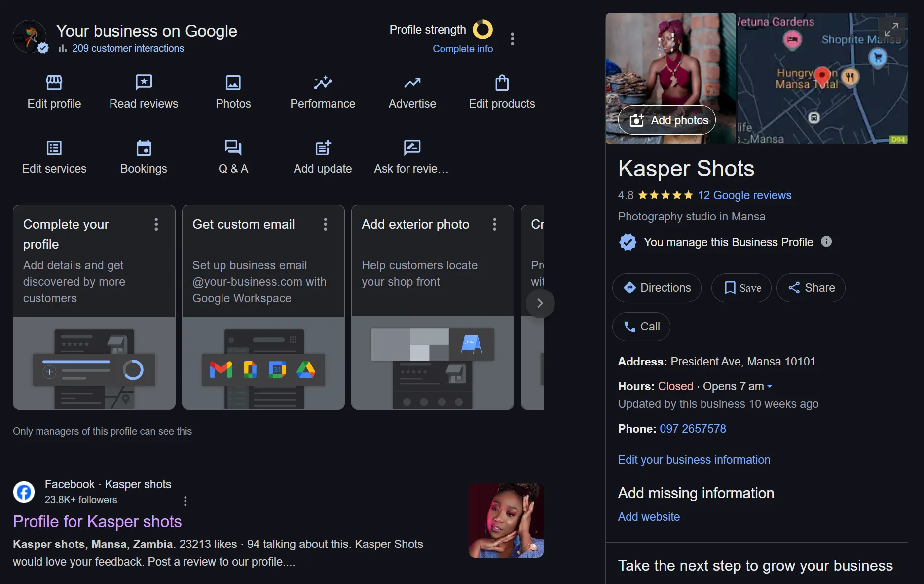This screenshot has width=924, height=584.
Task: Click the Add website link
Action: [649, 517]
